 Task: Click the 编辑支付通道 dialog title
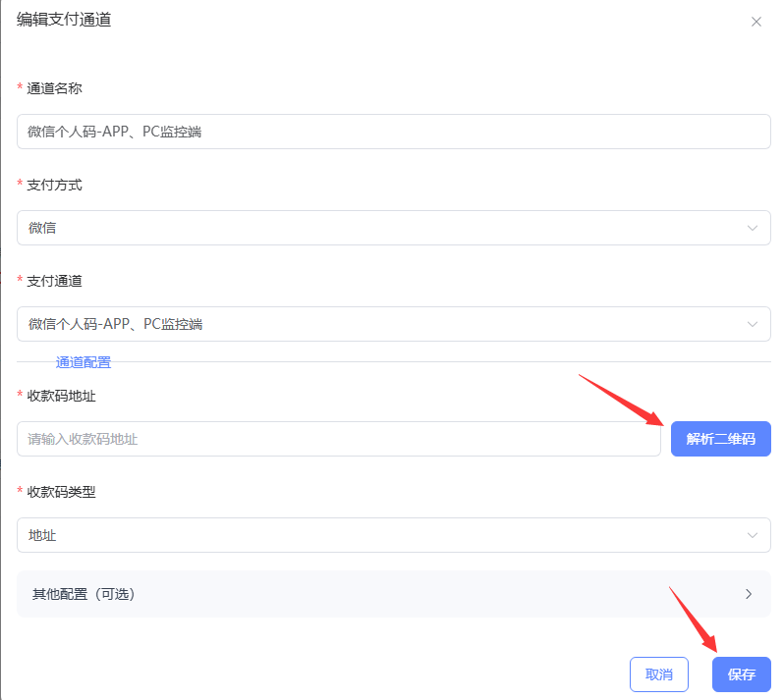64,20
